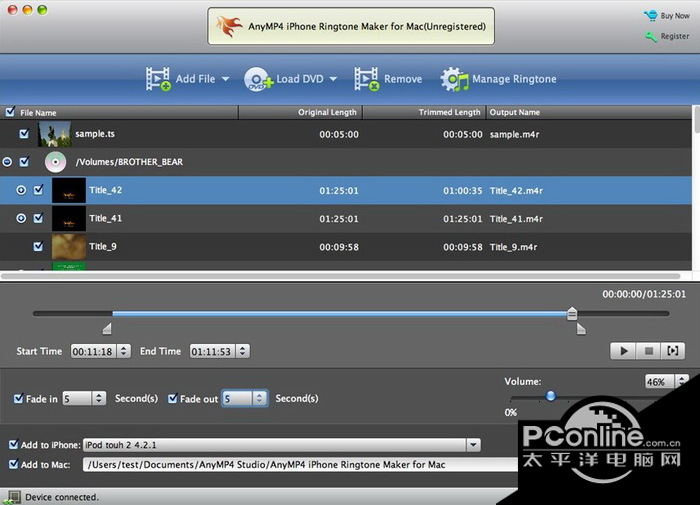The width and height of the screenshot is (700, 505).
Task: Click the trim start marker below the timeline
Action: [x=107, y=329]
